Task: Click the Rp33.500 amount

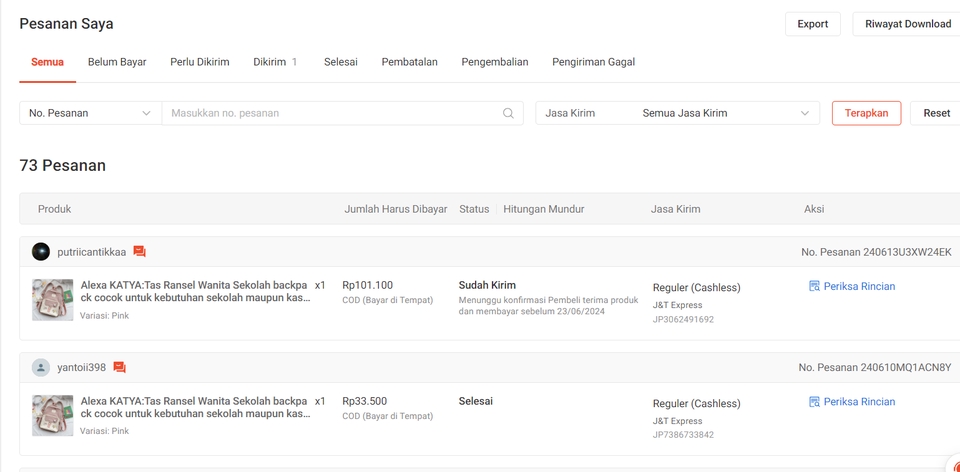Action: [364, 402]
